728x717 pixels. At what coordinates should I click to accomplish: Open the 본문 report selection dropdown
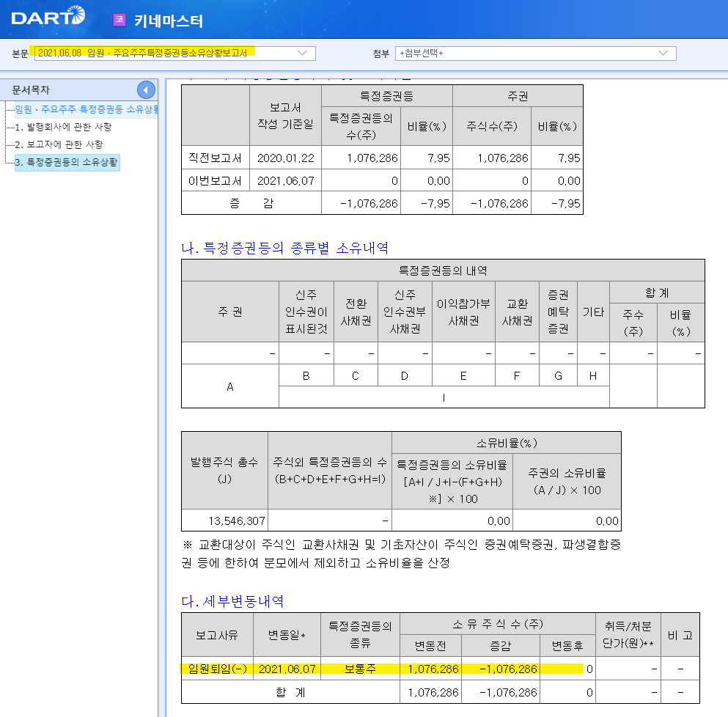click(x=304, y=54)
